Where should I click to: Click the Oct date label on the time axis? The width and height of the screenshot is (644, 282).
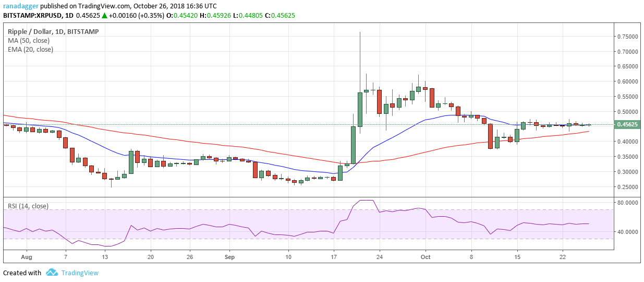(x=425, y=257)
